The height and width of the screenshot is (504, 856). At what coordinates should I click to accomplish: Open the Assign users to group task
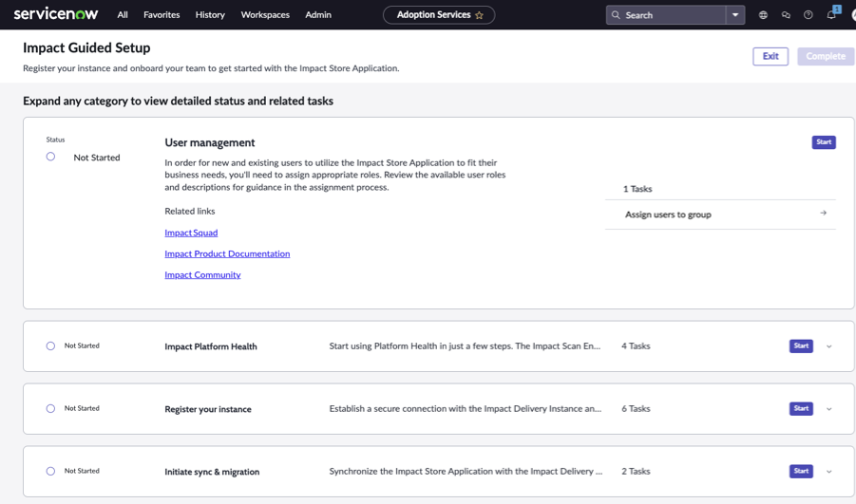[x=720, y=215]
